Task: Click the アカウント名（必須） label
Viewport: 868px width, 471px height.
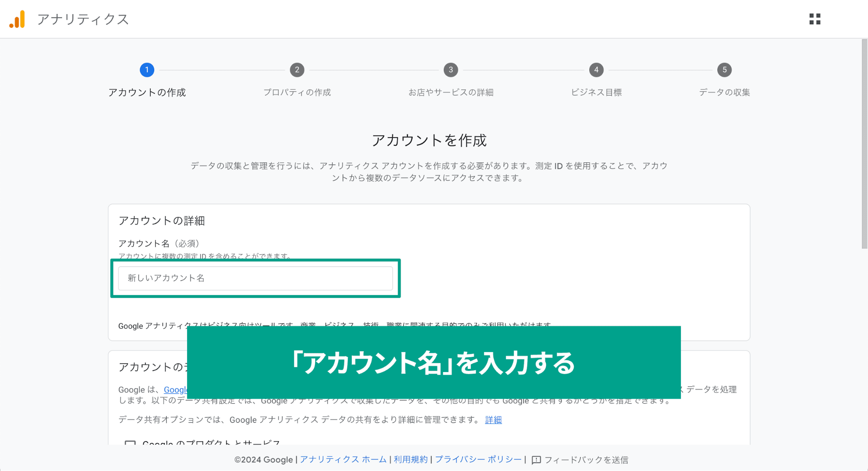Action: point(159,244)
